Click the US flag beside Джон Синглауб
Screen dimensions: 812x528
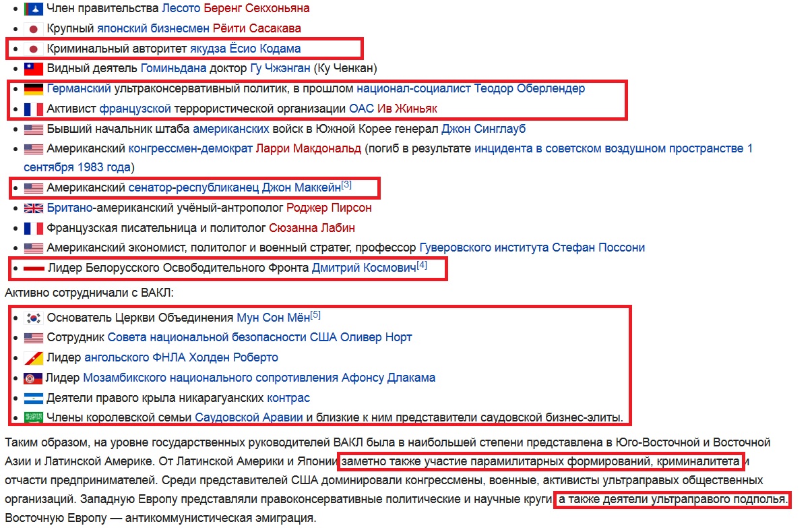point(34,129)
